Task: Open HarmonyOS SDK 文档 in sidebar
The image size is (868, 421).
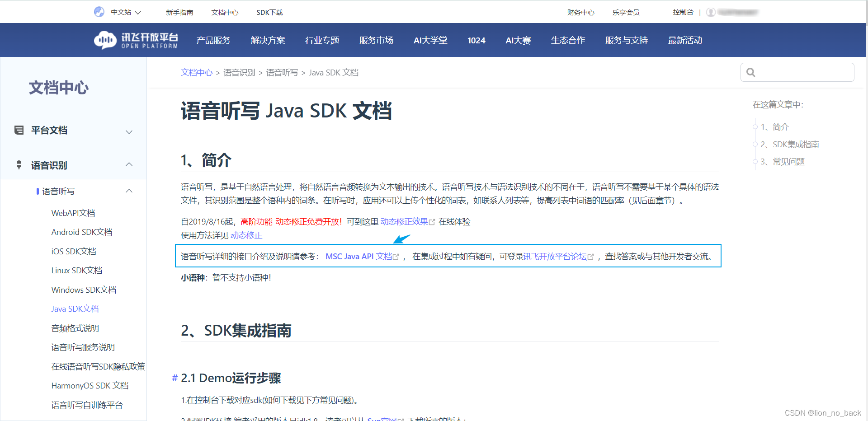Action: tap(90, 385)
